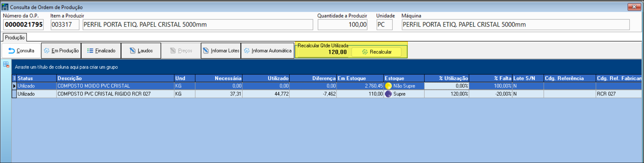
Task: Select the Finalizado list button
Action: (101, 51)
